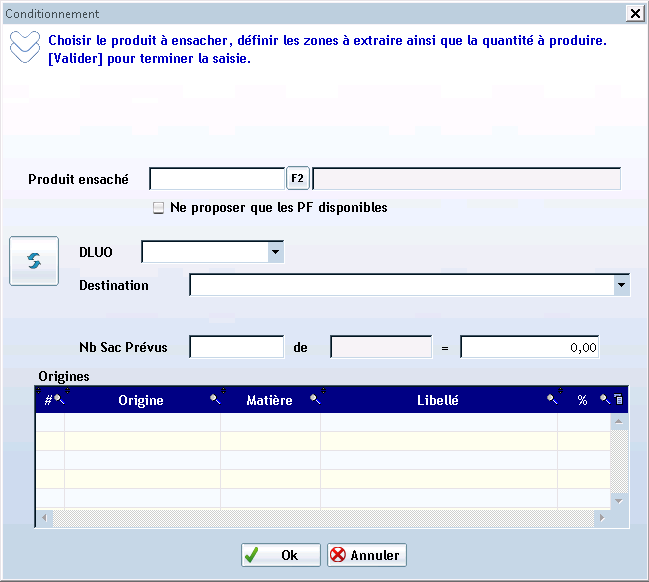Open the table options icon after the % column
Screen dimensions: 649x582
(618, 399)
